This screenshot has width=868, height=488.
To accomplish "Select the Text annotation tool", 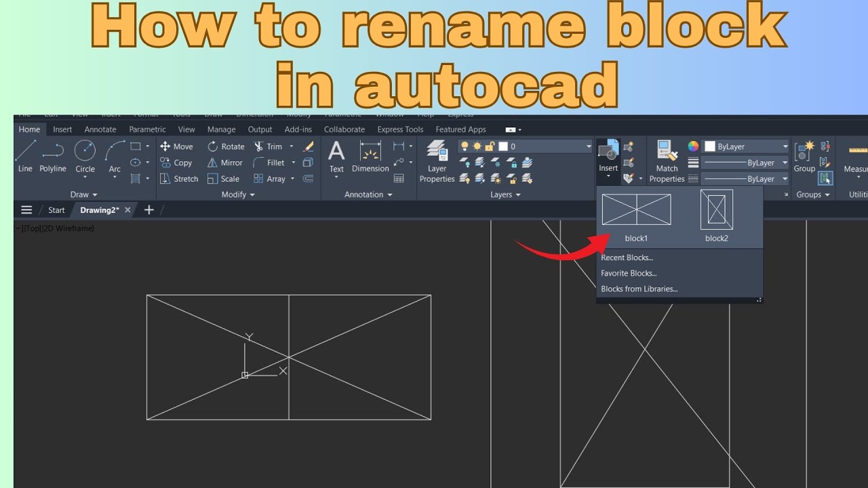I will (336, 157).
